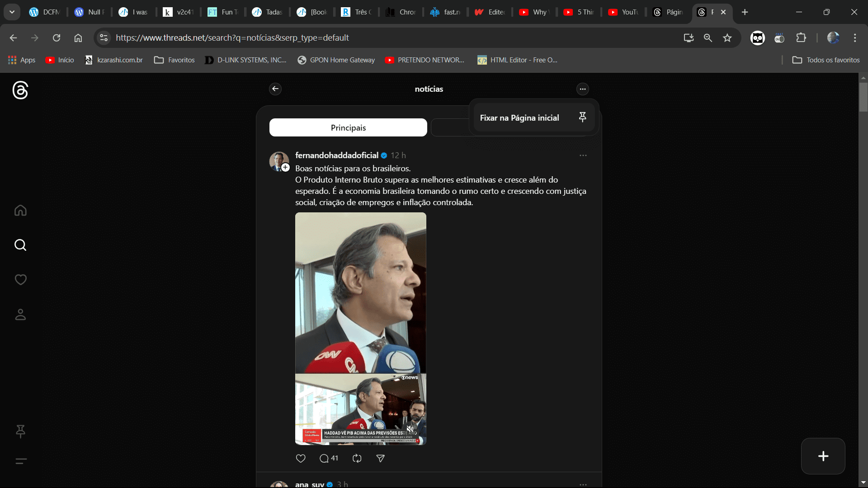This screenshot has width=868, height=488.
Task: Share the post via paper plane icon
Action: click(381, 458)
